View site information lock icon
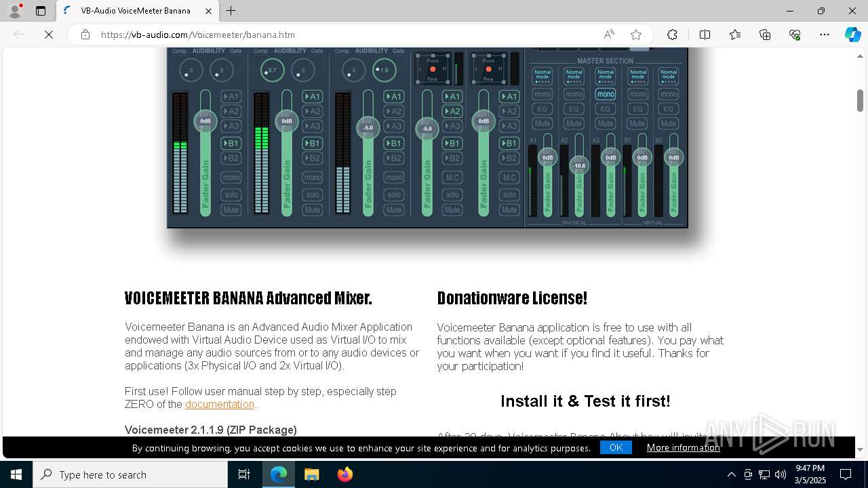The height and width of the screenshot is (488, 868). coord(85,35)
